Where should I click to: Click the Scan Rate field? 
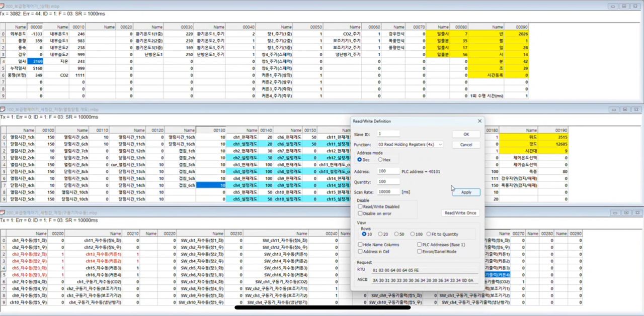[x=388, y=192]
